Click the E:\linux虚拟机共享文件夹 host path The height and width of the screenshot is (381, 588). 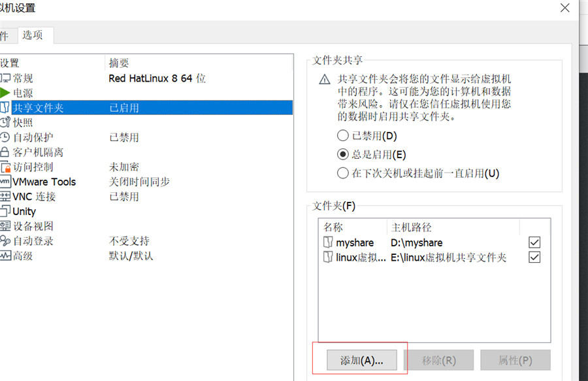[448, 257]
